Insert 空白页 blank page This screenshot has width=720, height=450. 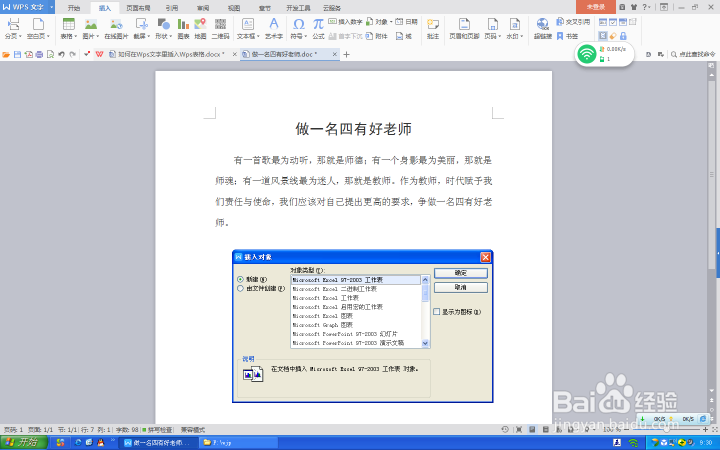[38, 28]
